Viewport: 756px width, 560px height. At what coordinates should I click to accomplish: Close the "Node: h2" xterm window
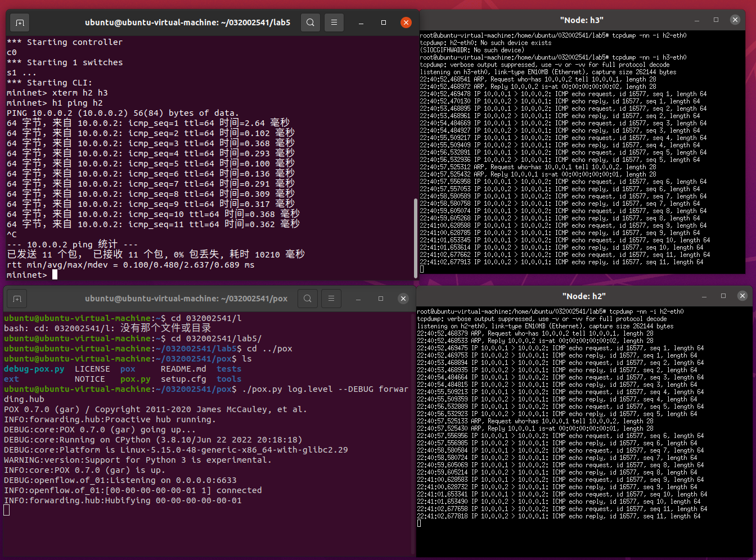742,296
